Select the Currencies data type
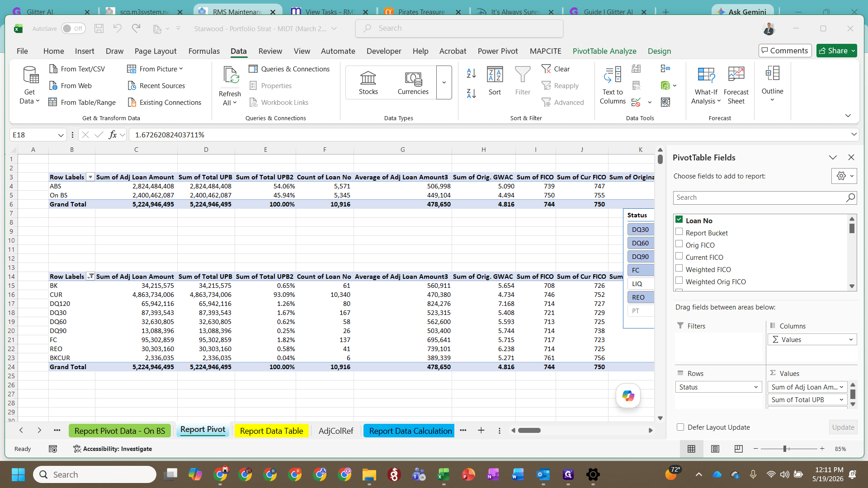This screenshot has width=868, height=488. 413,83
